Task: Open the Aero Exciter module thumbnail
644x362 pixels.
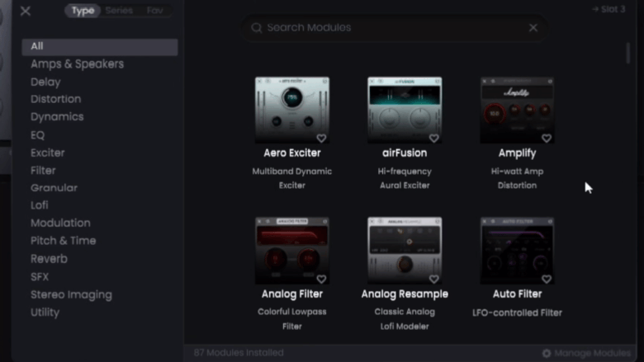Action: pyautogui.click(x=292, y=110)
